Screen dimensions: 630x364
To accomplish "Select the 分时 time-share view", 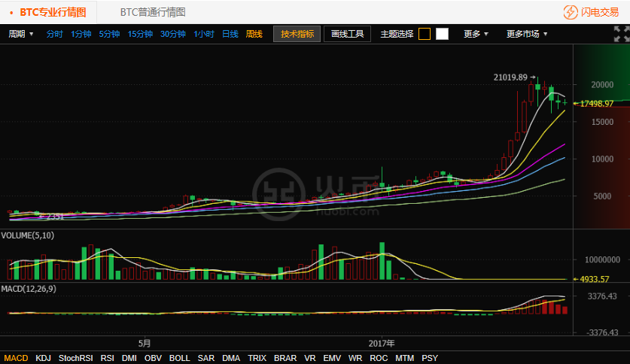I will (55, 34).
